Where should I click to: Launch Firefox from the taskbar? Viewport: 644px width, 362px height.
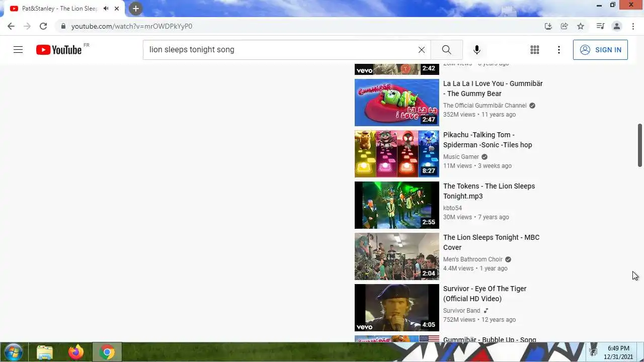click(76, 352)
